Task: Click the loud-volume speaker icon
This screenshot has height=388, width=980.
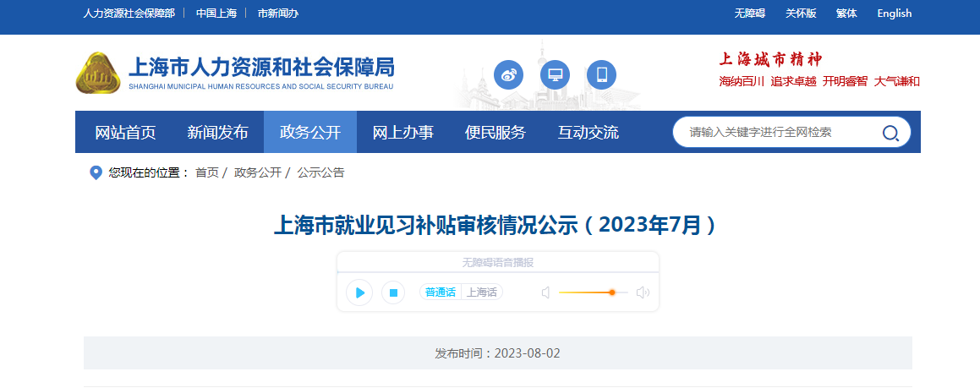Action: [x=643, y=292]
